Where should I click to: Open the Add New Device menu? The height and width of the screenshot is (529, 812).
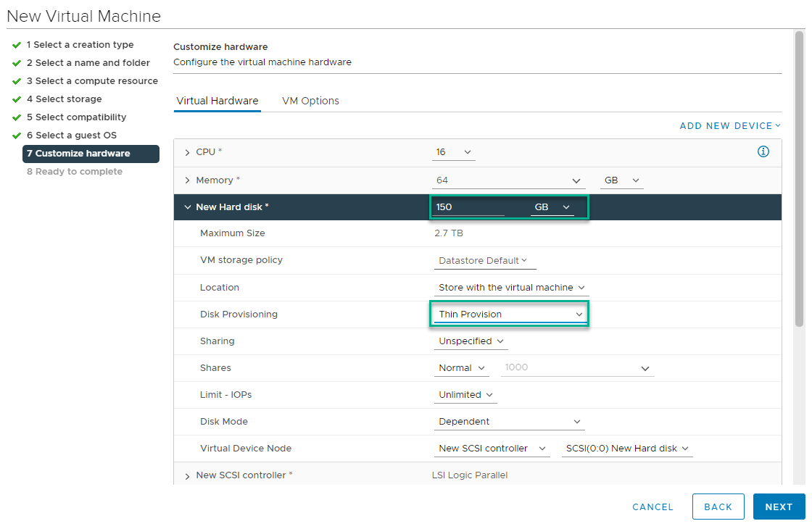(730, 125)
